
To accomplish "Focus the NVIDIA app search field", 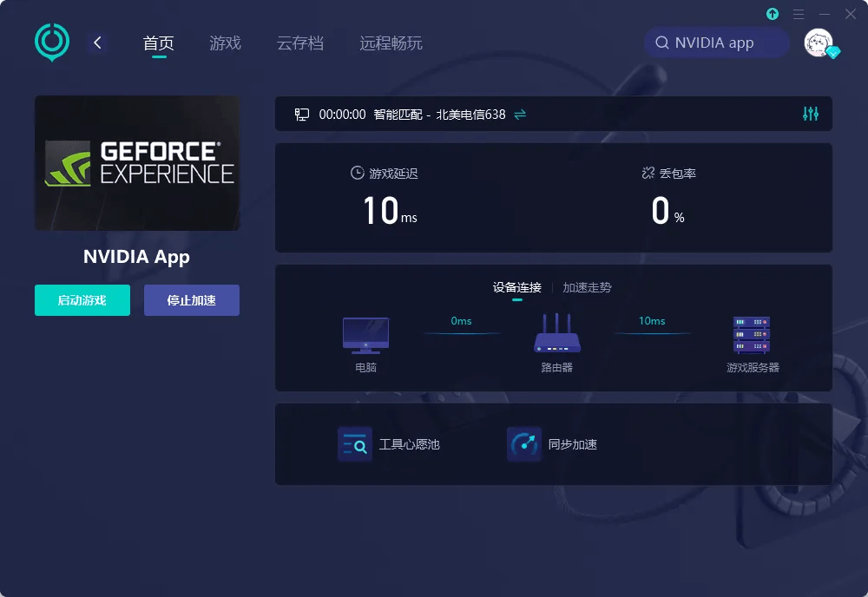I will pyautogui.click(x=716, y=43).
